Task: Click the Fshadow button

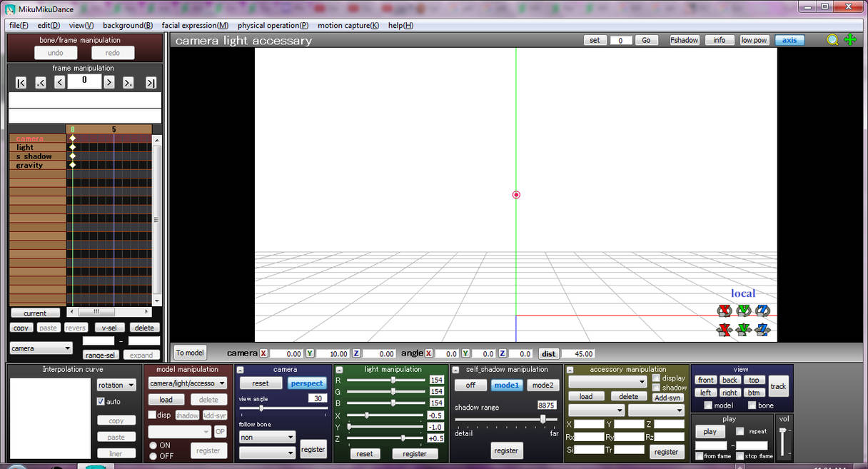Action: coord(684,40)
